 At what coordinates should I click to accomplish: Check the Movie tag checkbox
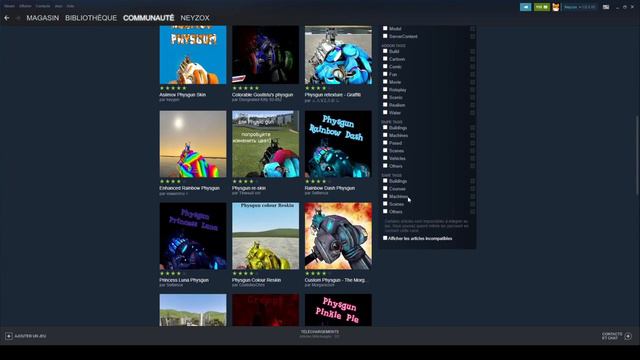(x=385, y=82)
